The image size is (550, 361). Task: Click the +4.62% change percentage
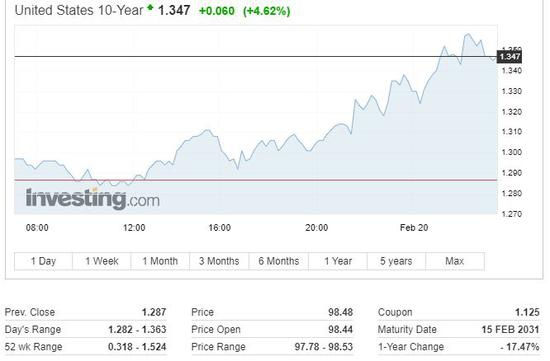[267, 11]
